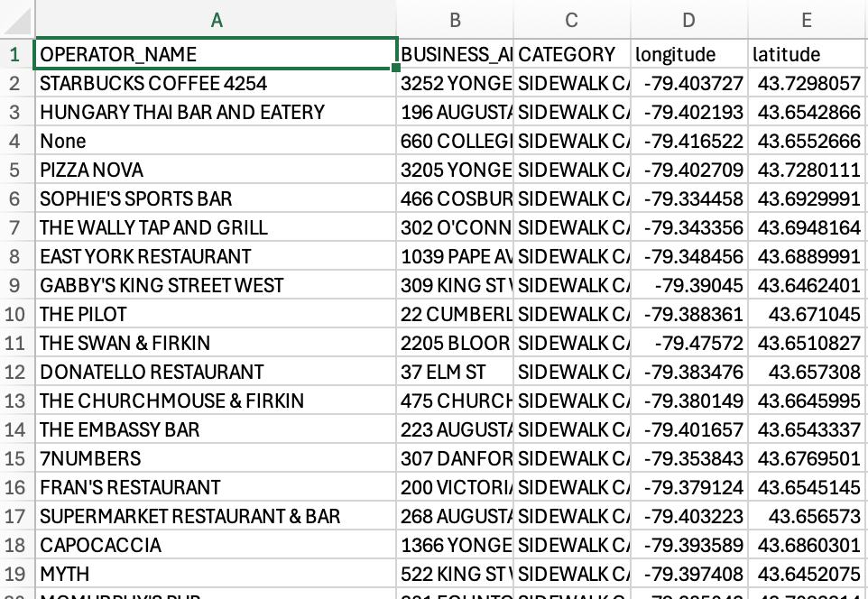Click address cell starting 1039 PAPE
The width and height of the screenshot is (868, 599).
click(x=455, y=256)
